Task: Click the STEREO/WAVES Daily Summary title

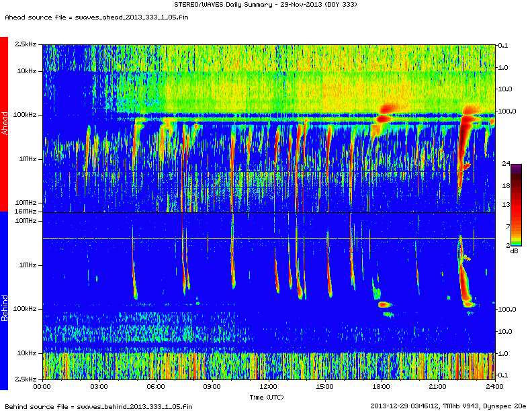Action: coord(265,5)
